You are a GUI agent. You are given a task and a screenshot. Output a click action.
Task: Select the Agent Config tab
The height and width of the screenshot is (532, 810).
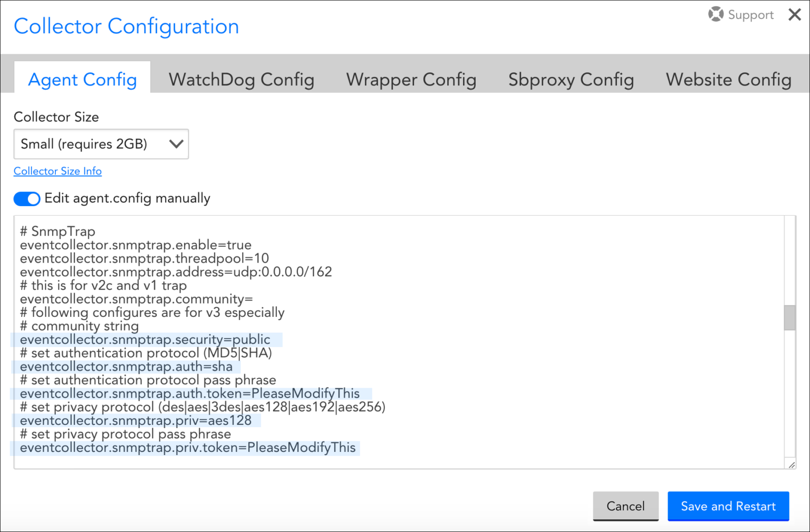[x=82, y=80]
